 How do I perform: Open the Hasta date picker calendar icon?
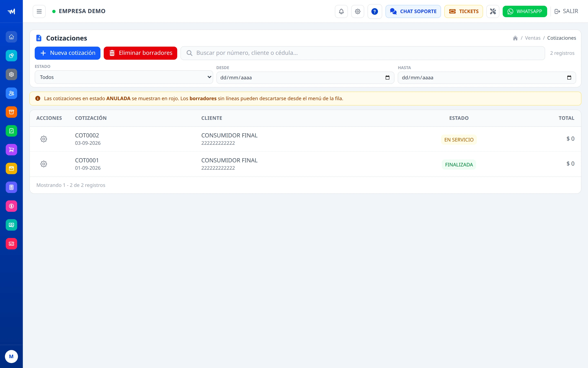click(x=569, y=78)
